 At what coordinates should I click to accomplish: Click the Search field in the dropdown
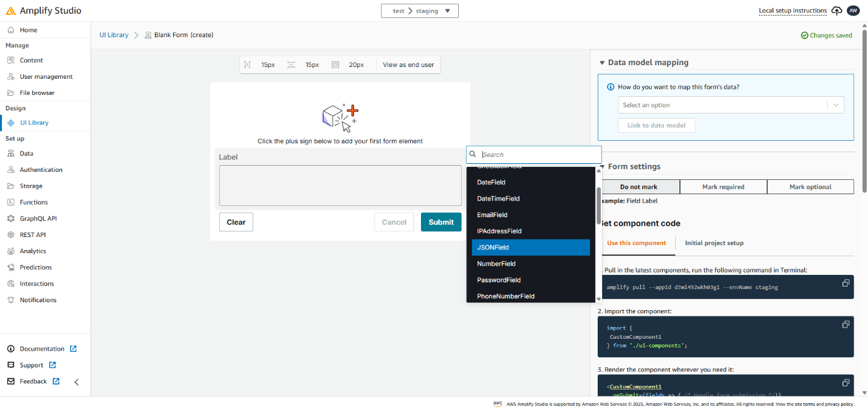click(534, 154)
